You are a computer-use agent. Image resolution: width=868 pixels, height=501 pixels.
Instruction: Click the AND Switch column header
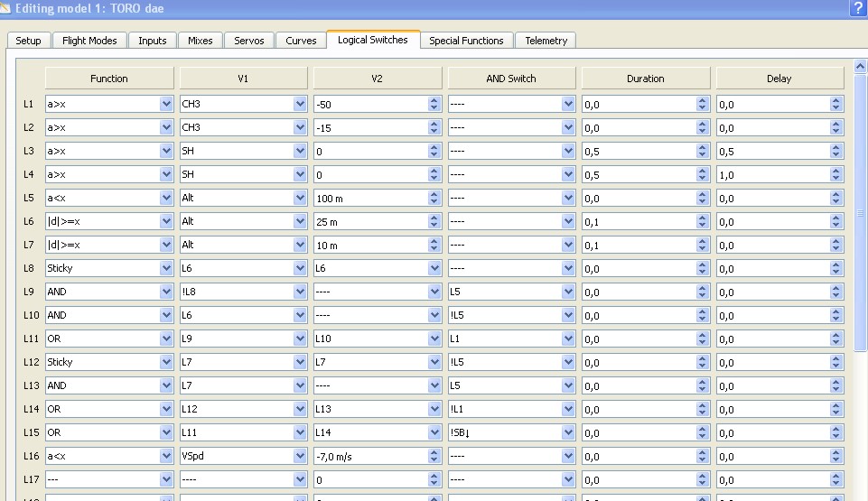coord(511,79)
